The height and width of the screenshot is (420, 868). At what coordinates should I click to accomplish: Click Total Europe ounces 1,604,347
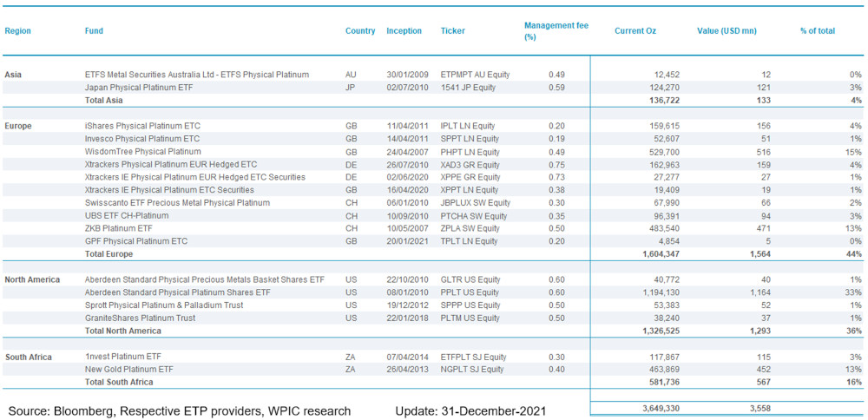tap(662, 254)
